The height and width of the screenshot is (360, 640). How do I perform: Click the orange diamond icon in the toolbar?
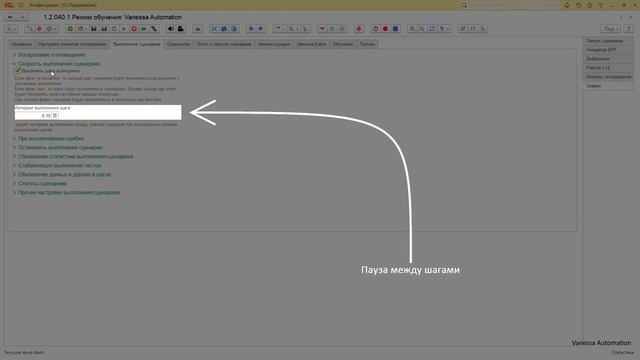click(40, 29)
